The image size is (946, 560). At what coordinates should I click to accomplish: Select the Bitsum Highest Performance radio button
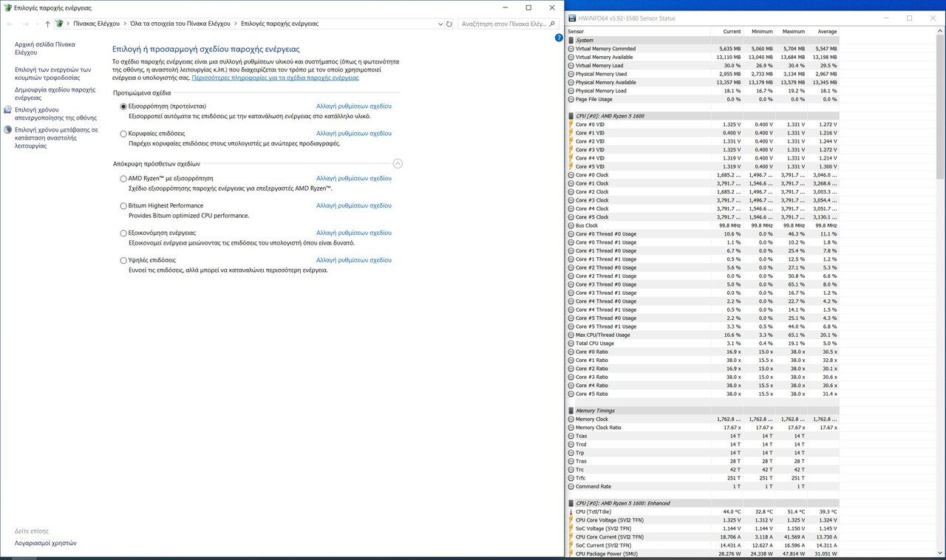[x=123, y=206]
